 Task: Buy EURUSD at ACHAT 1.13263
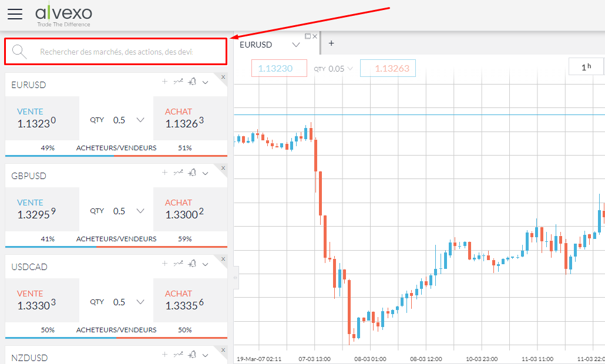(x=190, y=118)
